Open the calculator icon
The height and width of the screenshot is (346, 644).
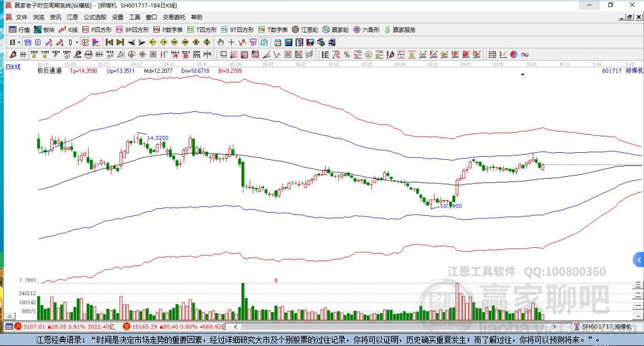pyautogui.click(x=288, y=42)
